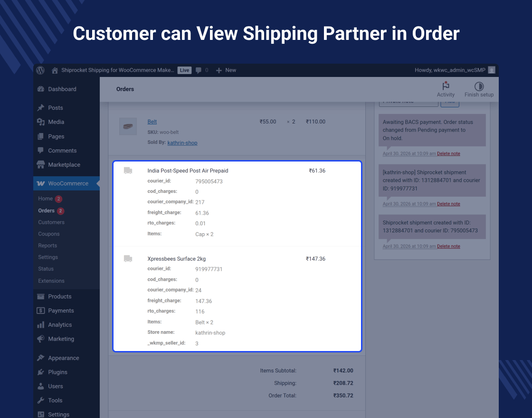Open the Belt product thumbnail

[x=128, y=126]
